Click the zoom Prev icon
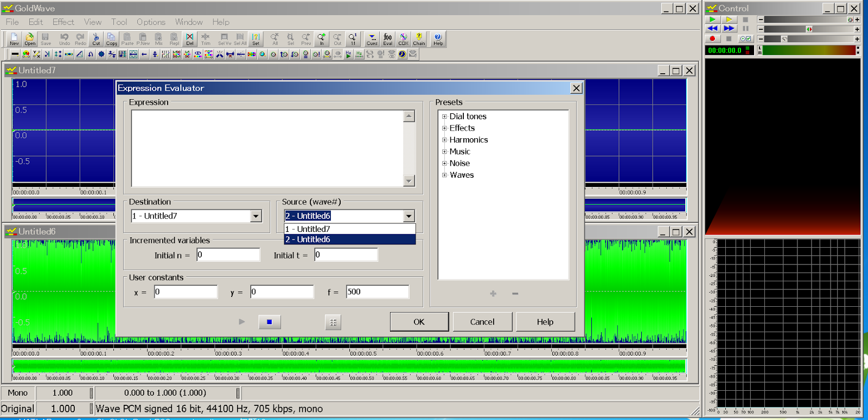 306,39
